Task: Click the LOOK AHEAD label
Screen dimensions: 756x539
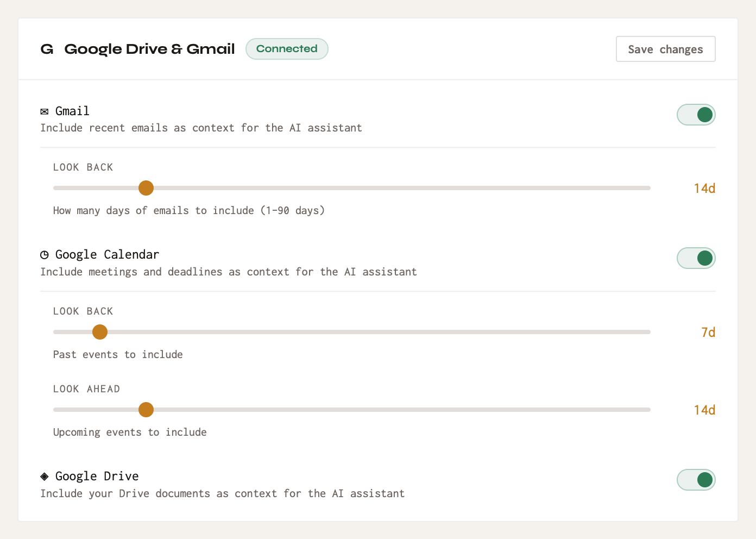Action: click(x=87, y=389)
